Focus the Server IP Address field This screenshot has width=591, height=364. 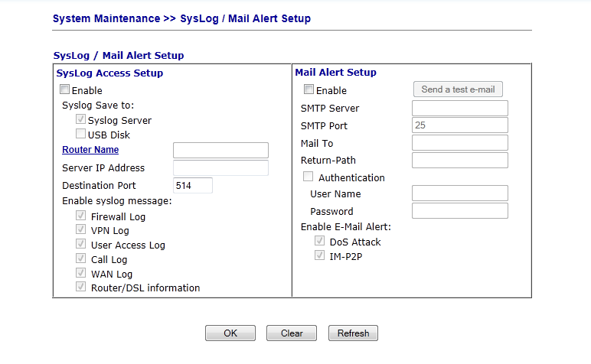[220, 167]
